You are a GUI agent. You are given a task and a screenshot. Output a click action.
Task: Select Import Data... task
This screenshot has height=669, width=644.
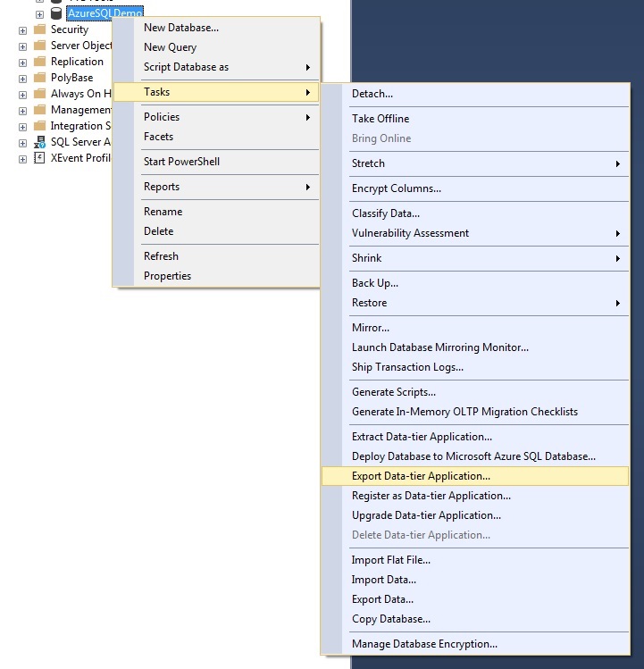(475, 580)
